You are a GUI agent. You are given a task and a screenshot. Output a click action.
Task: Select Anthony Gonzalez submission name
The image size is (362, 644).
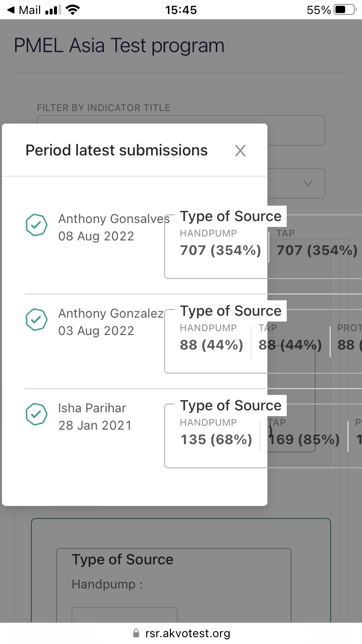[x=111, y=314]
